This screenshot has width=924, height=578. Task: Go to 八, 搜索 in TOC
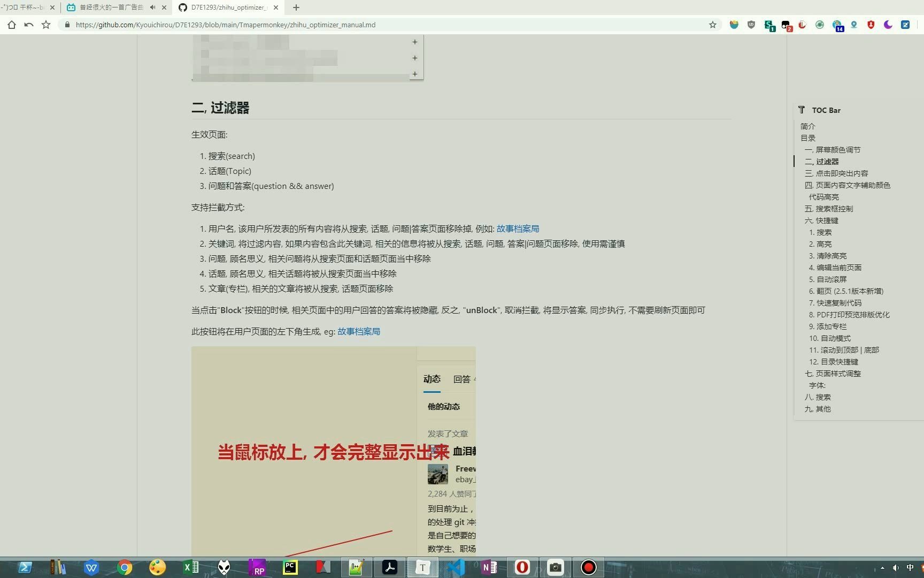[818, 397]
